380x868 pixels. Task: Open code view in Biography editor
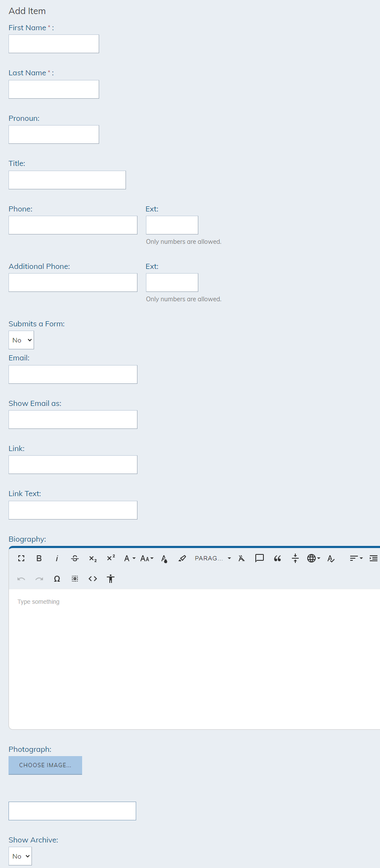click(93, 579)
